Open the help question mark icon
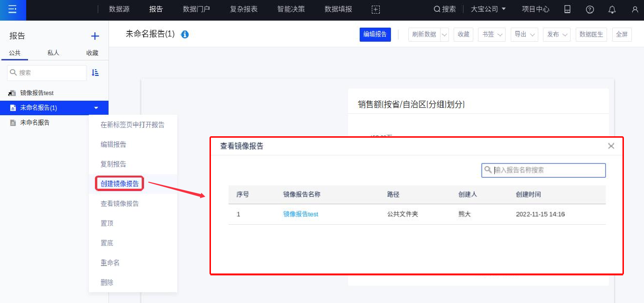Image resolution: width=644 pixels, height=303 pixels. pyautogui.click(x=590, y=9)
